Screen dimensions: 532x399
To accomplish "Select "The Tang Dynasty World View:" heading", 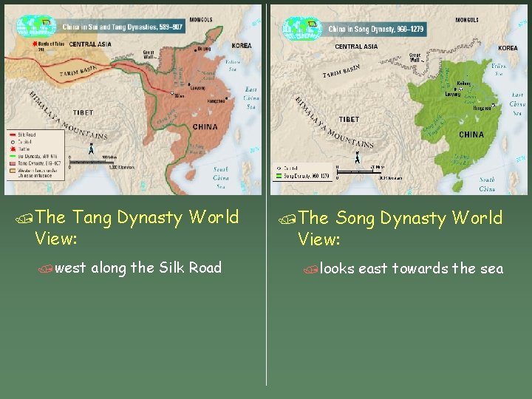I will tap(137, 227).
